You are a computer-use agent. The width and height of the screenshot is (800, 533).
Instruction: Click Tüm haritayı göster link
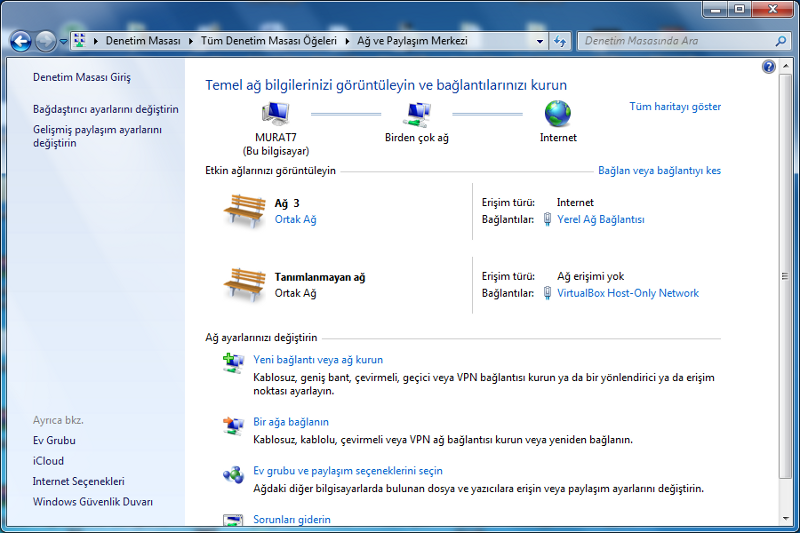point(675,107)
